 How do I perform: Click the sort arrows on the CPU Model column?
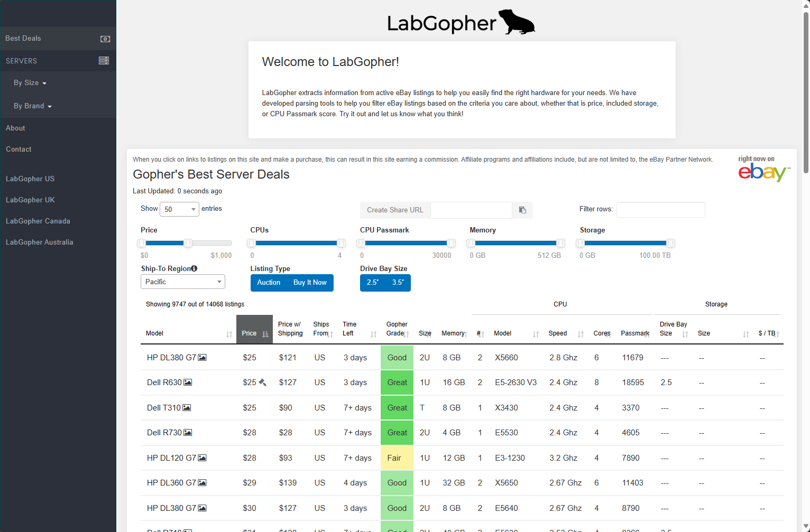(x=536, y=334)
